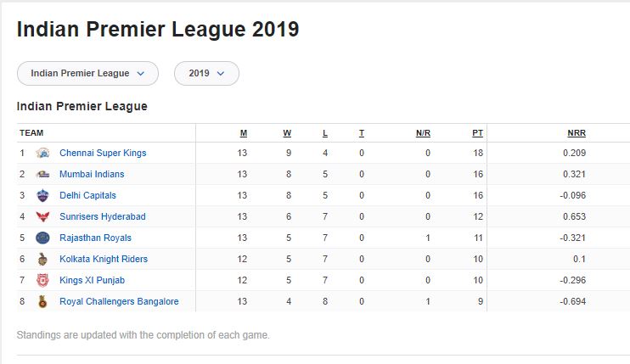630x364 pixels.
Task: Sort table by PT column header
Action: coord(478,133)
